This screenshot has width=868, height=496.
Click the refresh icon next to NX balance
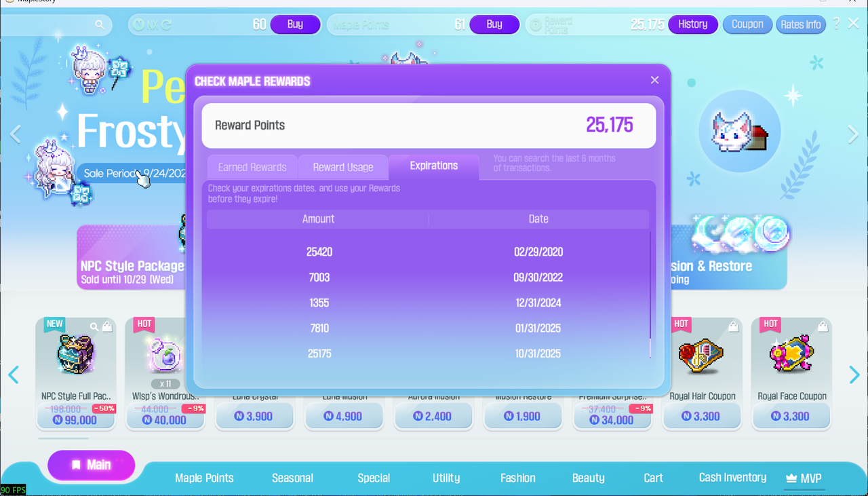click(166, 24)
